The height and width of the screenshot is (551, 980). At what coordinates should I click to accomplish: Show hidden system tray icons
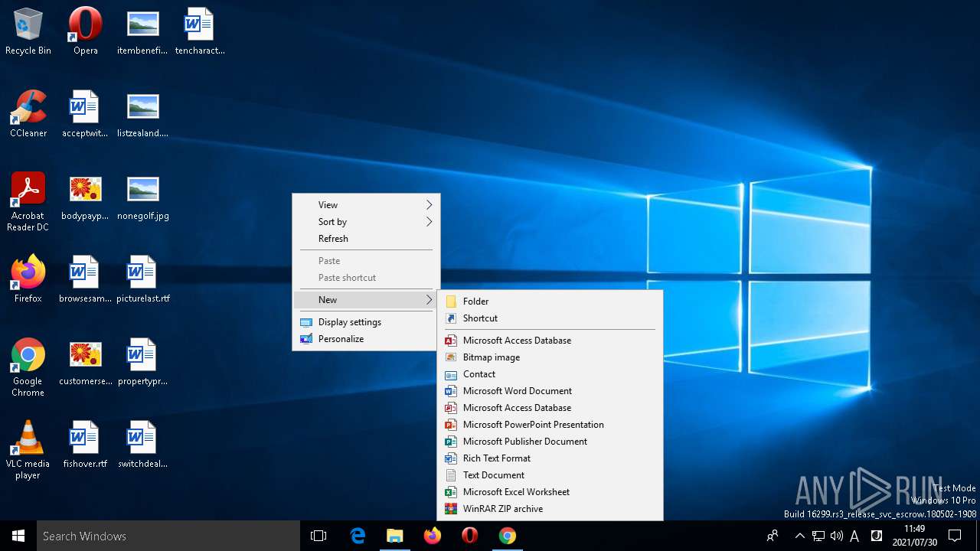coord(799,536)
